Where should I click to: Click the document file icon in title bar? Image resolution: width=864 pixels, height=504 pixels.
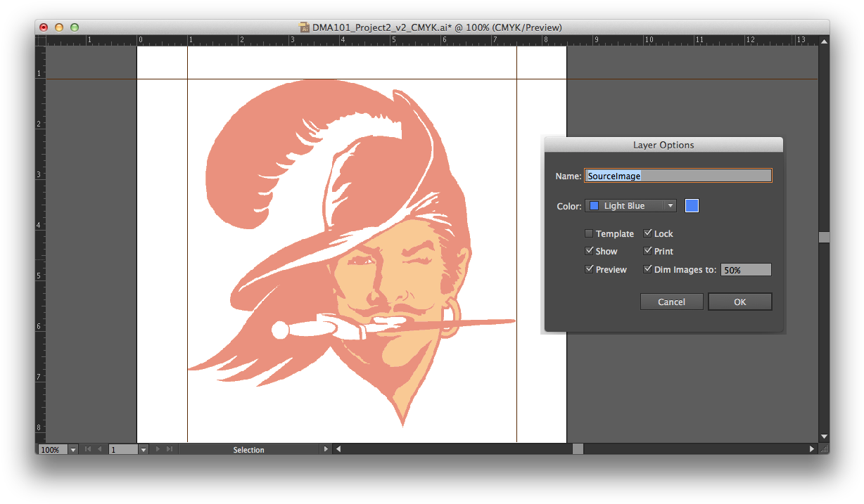(x=305, y=27)
